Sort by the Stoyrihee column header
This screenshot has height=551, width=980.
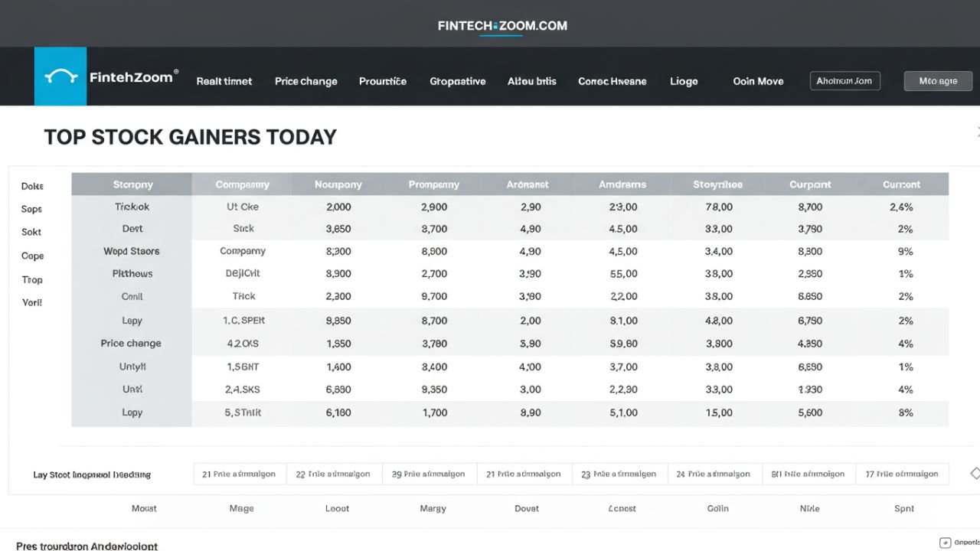(x=717, y=184)
